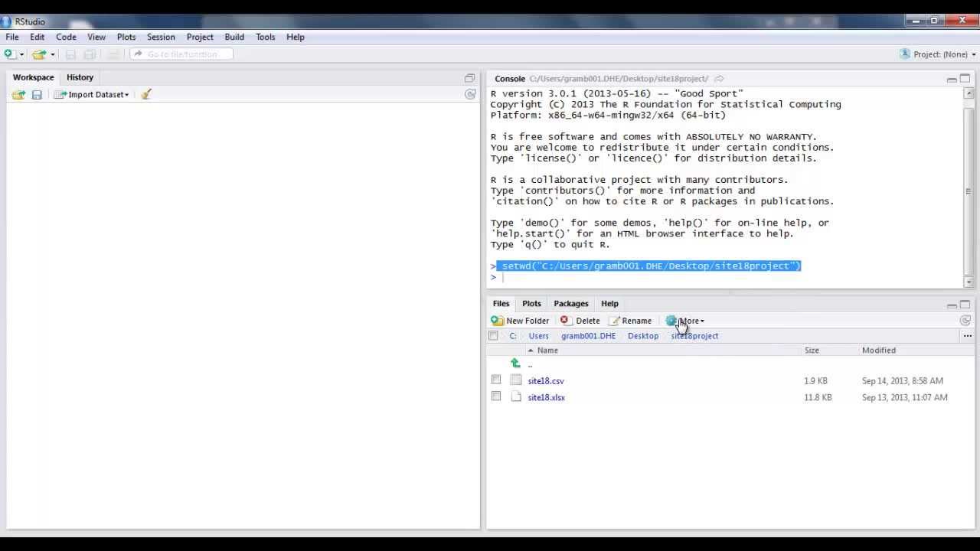Open the Tools menu
The height and width of the screenshot is (551, 980).
click(x=266, y=37)
